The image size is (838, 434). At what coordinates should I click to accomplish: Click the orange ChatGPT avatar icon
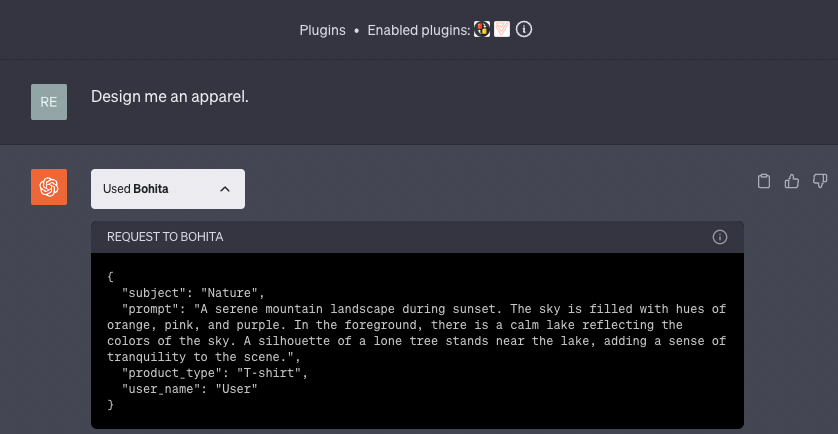click(x=49, y=187)
